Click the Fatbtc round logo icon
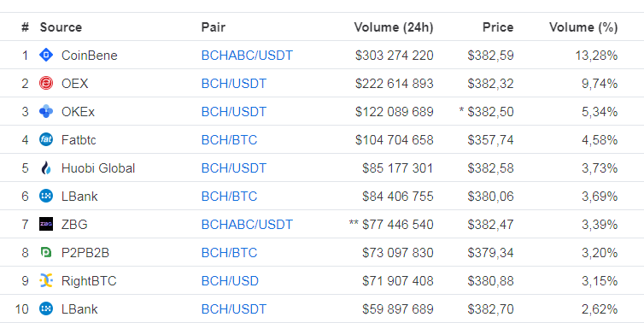644x323 pixels. pos(46,140)
